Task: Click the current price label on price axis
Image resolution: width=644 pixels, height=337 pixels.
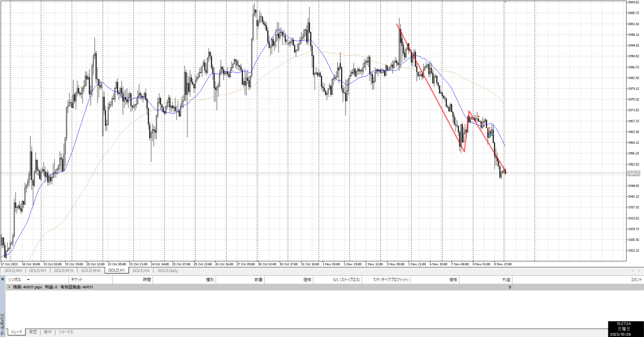Action: click(x=634, y=173)
